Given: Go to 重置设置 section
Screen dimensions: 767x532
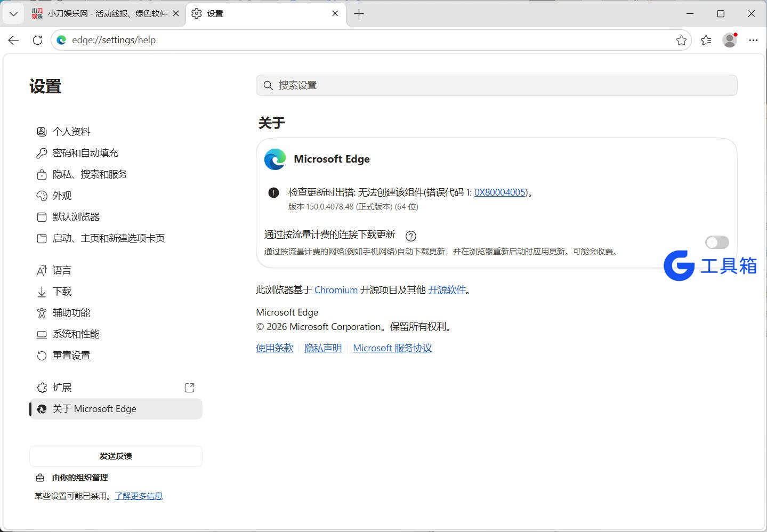Looking at the screenshot, I should click(116, 356).
